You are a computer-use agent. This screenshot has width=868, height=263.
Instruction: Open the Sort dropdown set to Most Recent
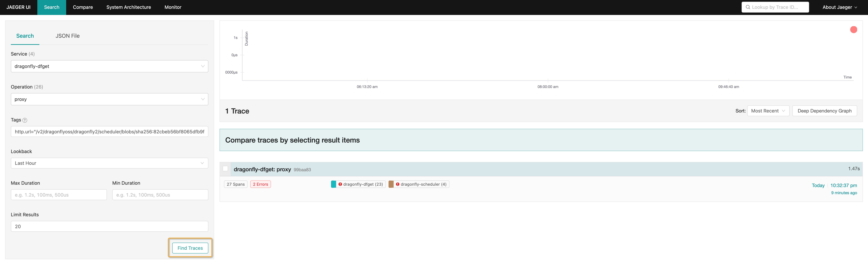(768, 111)
